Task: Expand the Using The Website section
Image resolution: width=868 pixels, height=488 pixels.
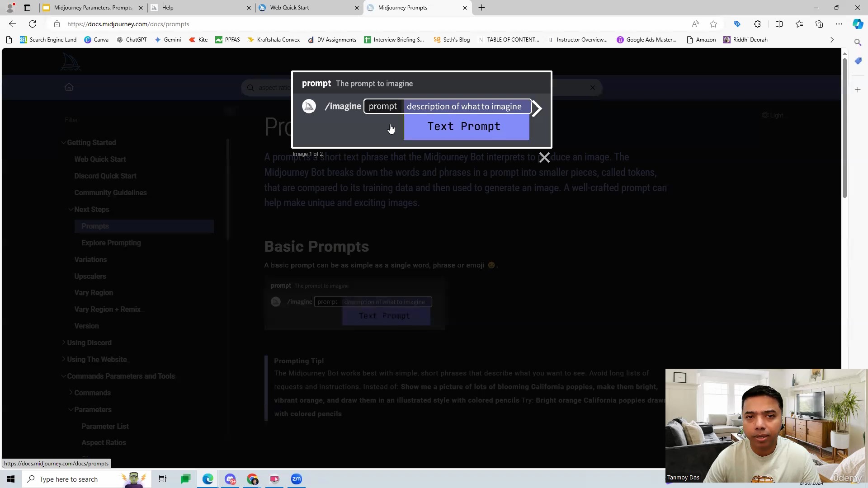Action: click(x=63, y=359)
